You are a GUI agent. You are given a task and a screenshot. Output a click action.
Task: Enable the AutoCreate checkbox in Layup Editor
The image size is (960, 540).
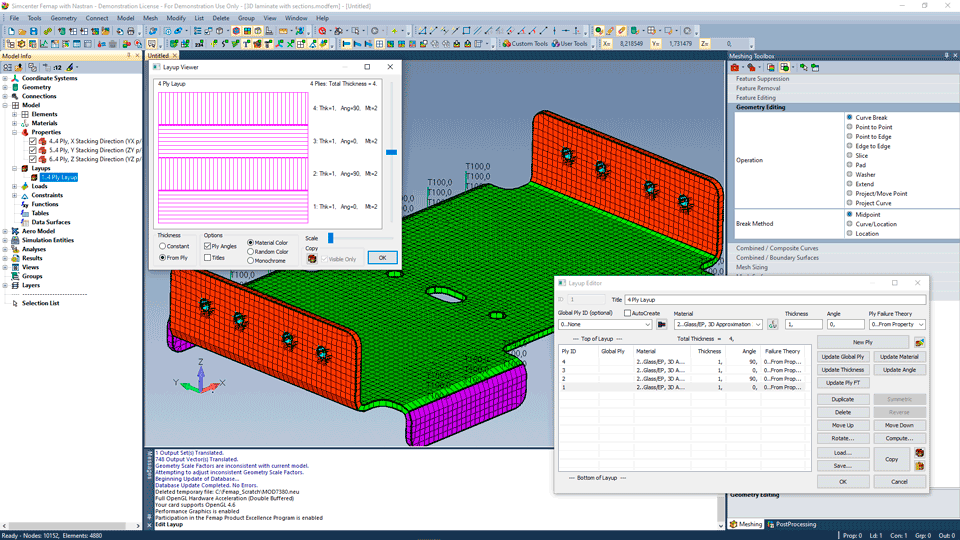click(628, 313)
